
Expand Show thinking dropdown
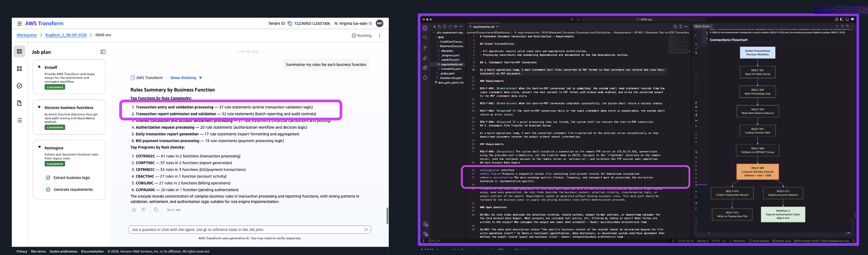click(186, 78)
